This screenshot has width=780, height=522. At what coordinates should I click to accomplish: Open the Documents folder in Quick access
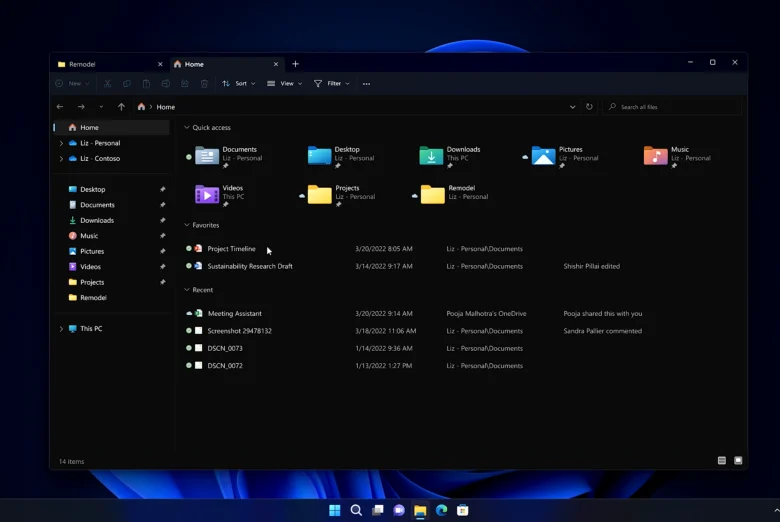pos(208,155)
